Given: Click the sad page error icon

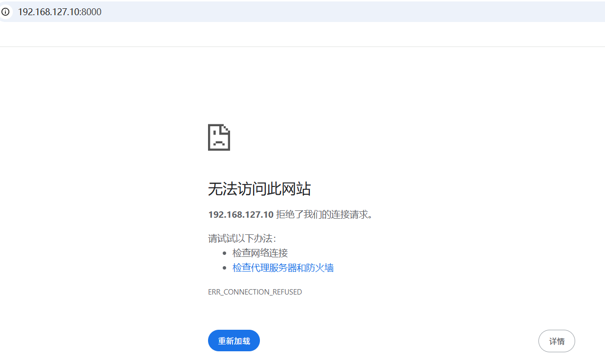Looking at the screenshot, I should click(x=219, y=137).
